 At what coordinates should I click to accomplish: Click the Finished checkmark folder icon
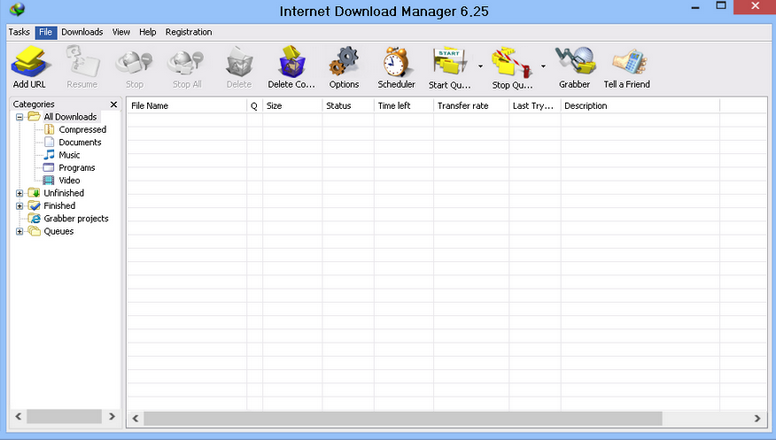tap(34, 206)
